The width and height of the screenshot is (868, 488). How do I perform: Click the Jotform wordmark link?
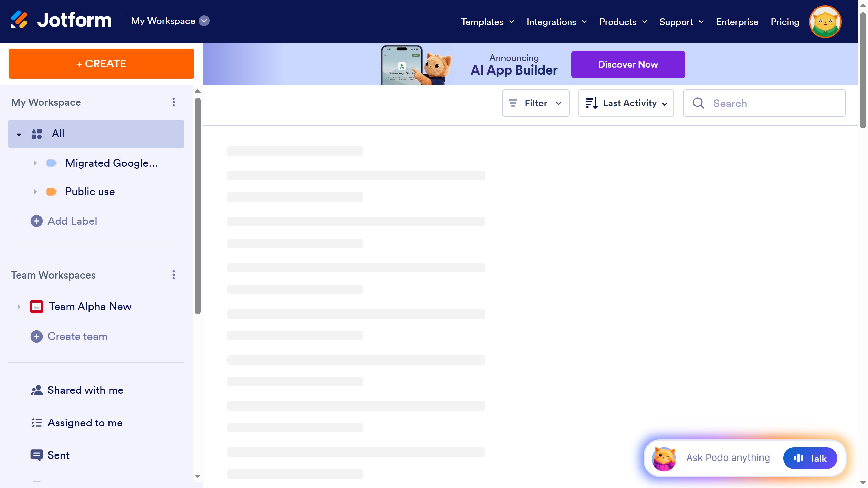click(74, 20)
